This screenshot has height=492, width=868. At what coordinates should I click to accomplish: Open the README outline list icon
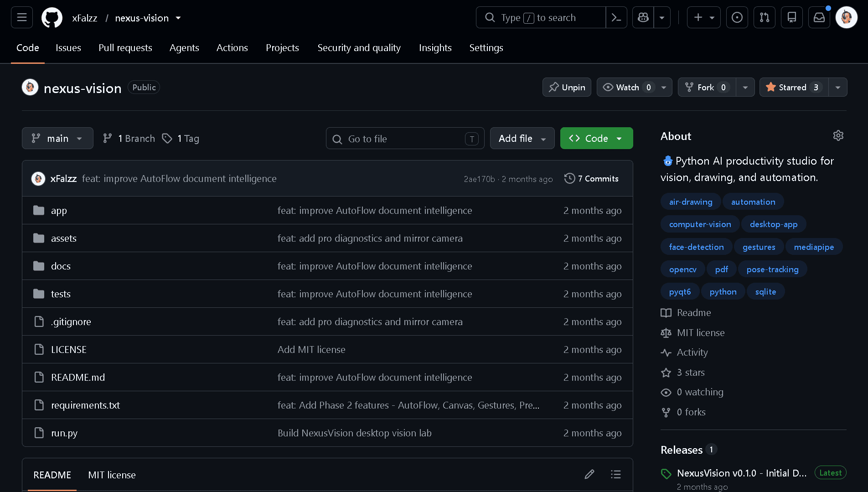point(616,475)
